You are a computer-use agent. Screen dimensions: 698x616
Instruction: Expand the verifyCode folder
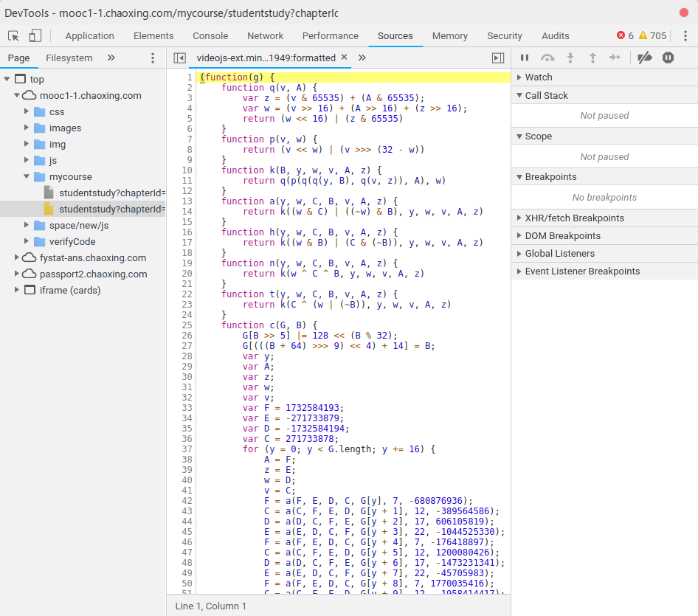pyautogui.click(x=27, y=241)
